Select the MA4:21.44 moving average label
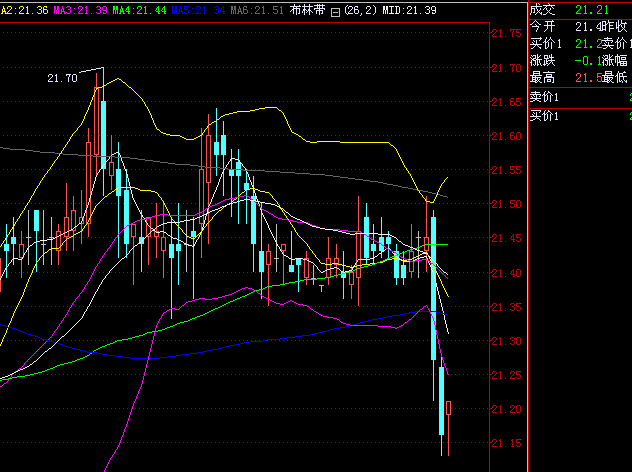The image size is (632, 472). coord(139,10)
